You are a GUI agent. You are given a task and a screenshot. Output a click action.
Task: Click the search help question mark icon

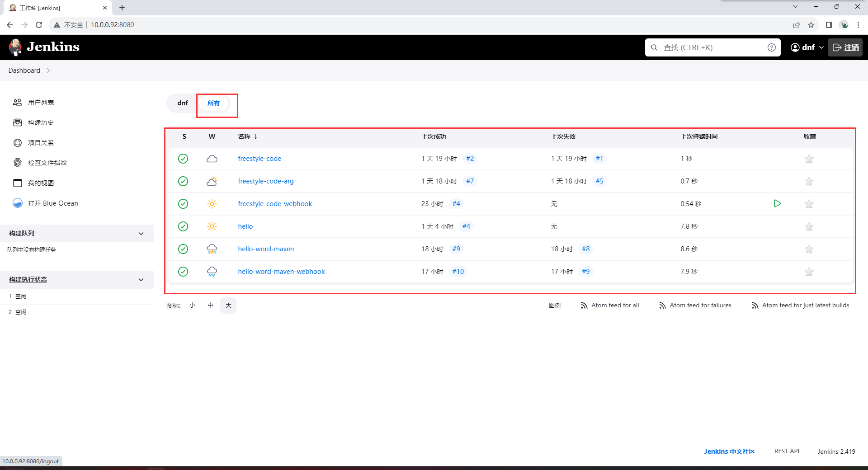tap(772, 47)
